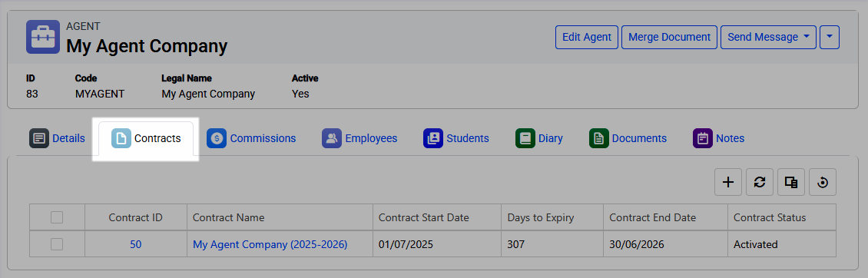
Task: Click the Commissions dollar icon
Action: [217, 138]
